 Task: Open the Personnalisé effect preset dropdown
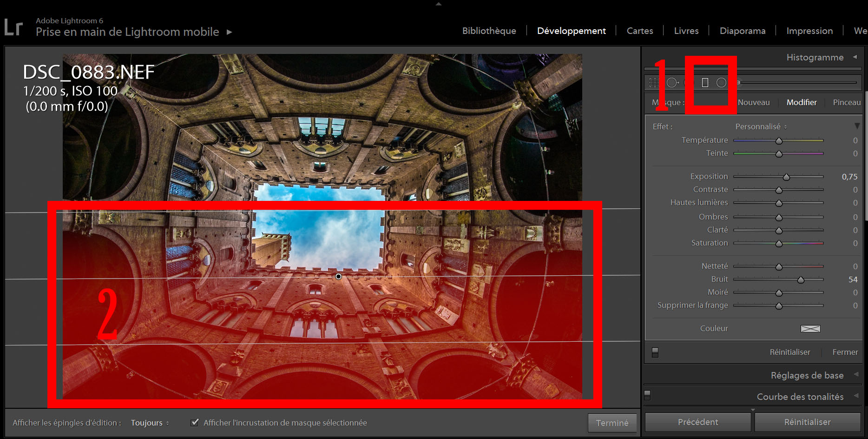click(761, 126)
